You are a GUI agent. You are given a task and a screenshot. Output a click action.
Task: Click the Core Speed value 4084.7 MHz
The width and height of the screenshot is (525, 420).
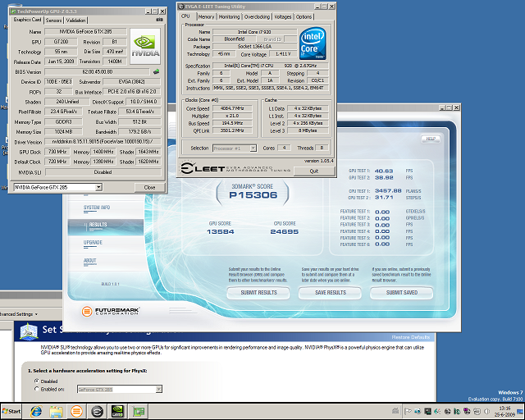pos(232,108)
